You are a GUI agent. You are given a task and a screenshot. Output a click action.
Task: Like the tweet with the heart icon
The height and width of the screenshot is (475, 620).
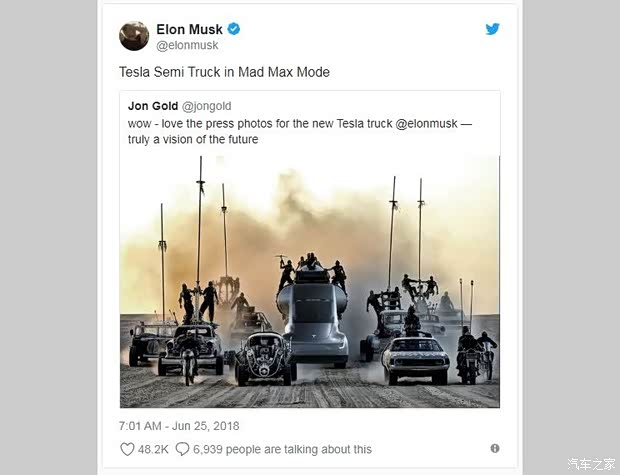[x=127, y=449]
